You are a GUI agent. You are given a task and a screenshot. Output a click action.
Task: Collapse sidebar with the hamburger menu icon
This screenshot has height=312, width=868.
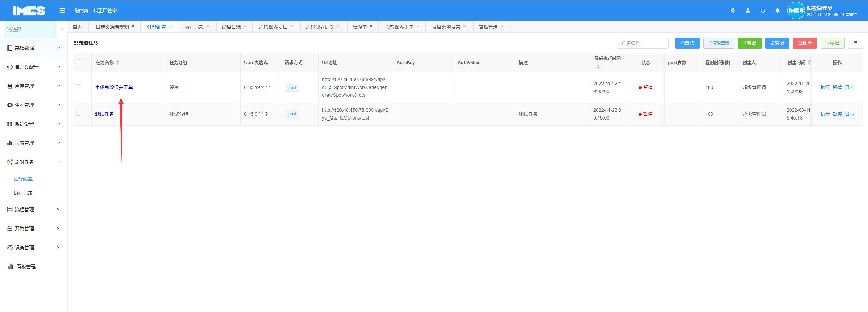pos(62,11)
